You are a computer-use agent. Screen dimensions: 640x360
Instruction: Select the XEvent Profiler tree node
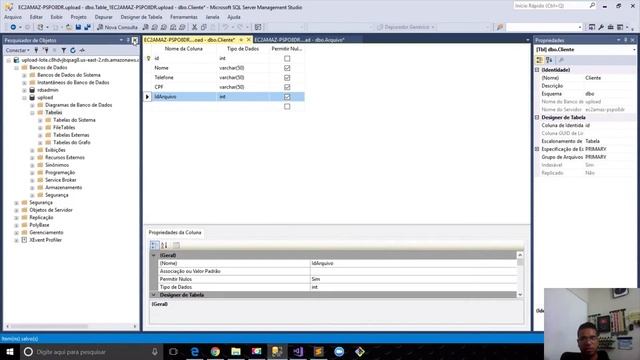click(x=45, y=240)
